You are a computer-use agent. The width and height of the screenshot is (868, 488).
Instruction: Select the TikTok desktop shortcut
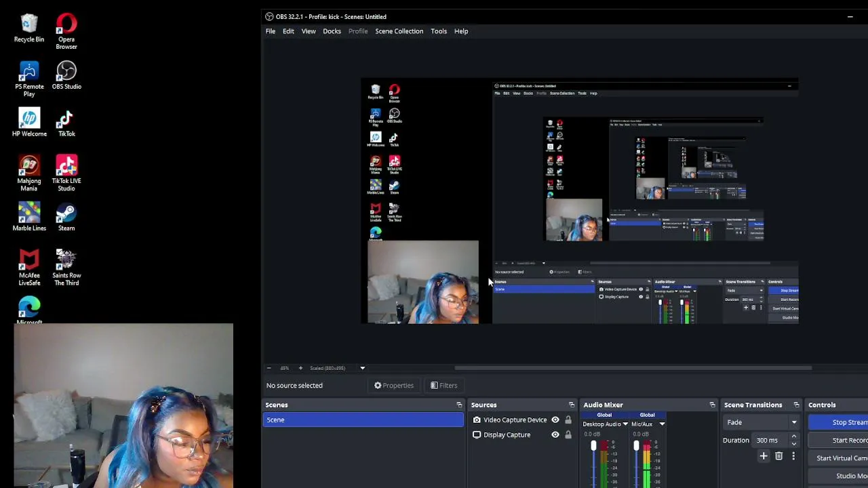(66, 123)
